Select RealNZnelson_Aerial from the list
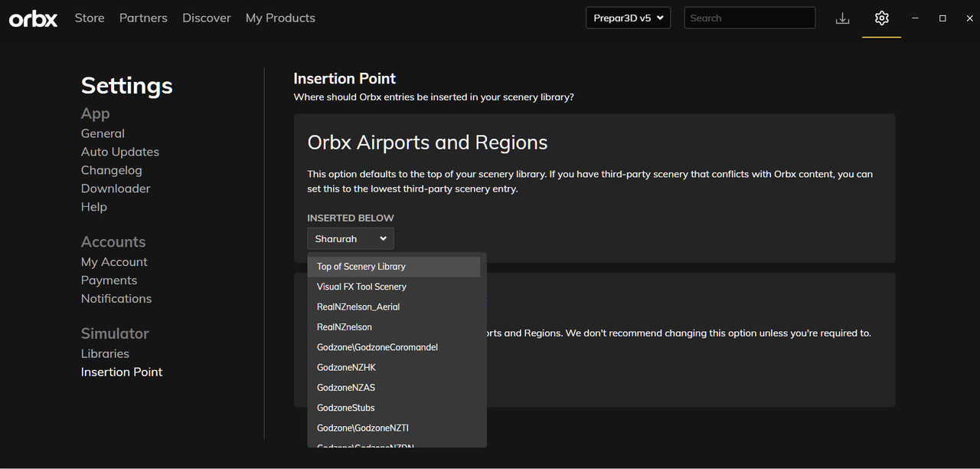The width and height of the screenshot is (980, 469). 358,307
